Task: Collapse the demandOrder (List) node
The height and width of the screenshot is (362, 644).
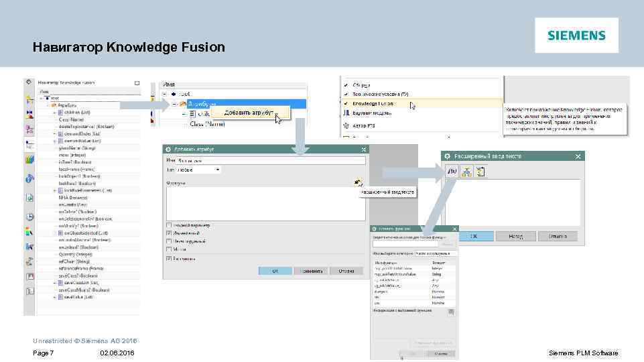Action: (55, 133)
